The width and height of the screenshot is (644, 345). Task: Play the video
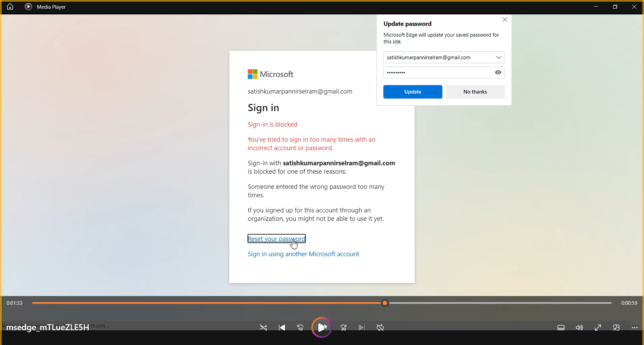click(x=322, y=327)
